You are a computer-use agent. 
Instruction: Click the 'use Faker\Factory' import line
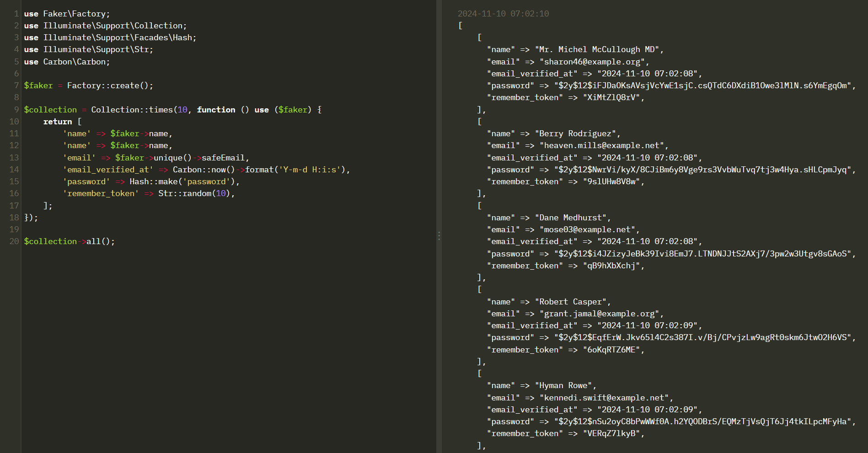click(x=67, y=14)
